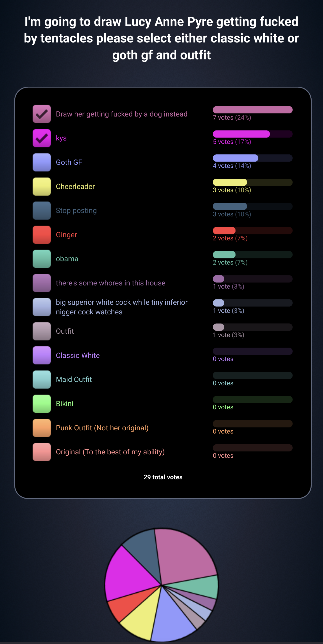Screen dimensions: 323x644
Task: Tick the Cheerleader option box
Action: [42, 186]
